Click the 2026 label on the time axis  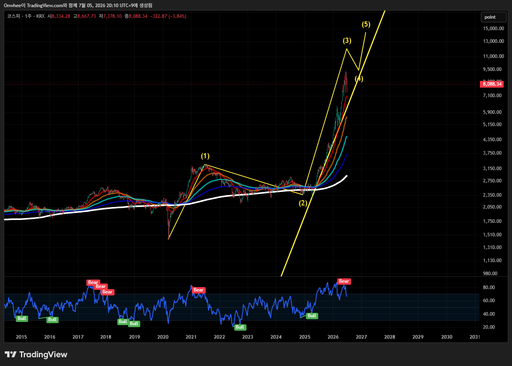[333, 337]
